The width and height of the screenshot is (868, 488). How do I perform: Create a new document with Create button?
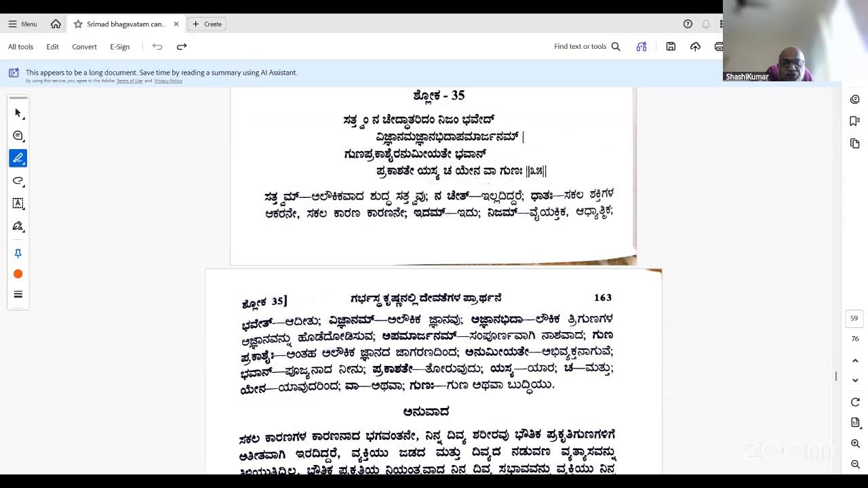[207, 24]
